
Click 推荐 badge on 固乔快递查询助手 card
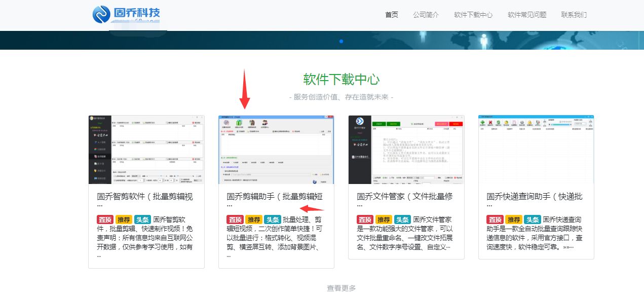[514, 219]
